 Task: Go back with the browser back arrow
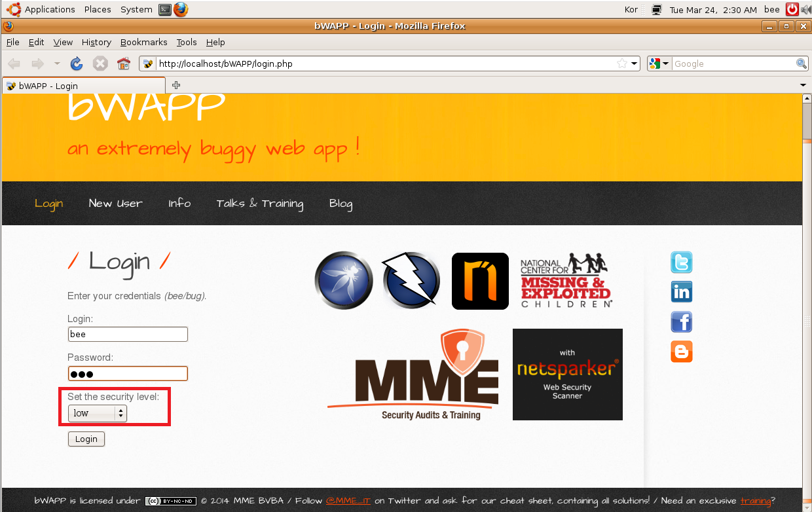pos(14,64)
